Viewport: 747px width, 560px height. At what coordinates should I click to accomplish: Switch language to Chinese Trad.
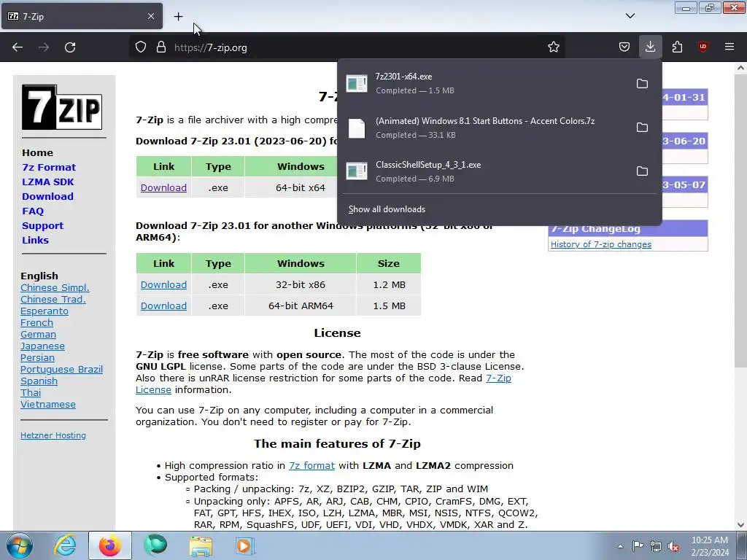[53, 300]
